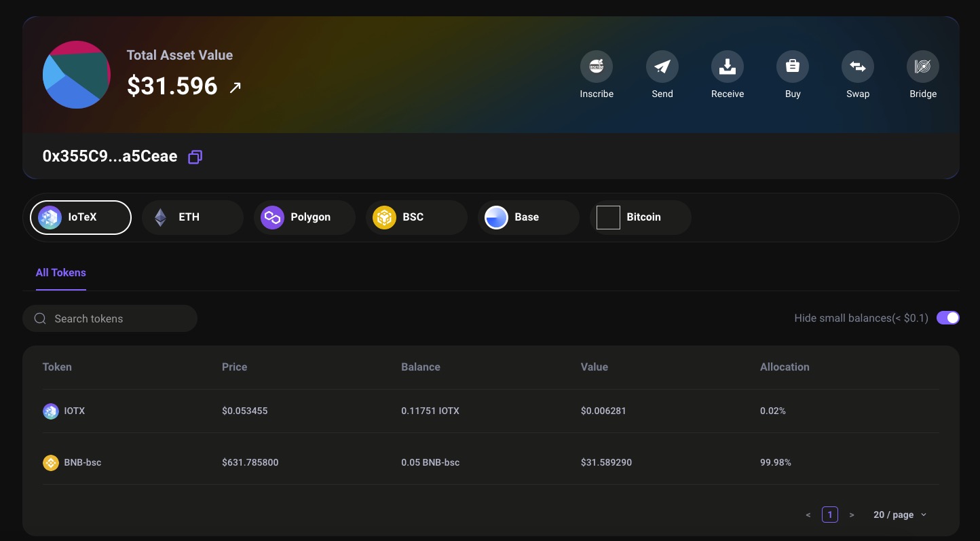The width and height of the screenshot is (980, 541).
Task: Switch to the ETH network
Action: pyautogui.click(x=192, y=217)
